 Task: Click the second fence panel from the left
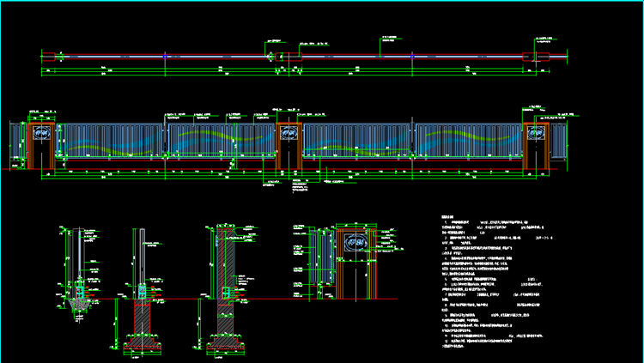coord(221,140)
